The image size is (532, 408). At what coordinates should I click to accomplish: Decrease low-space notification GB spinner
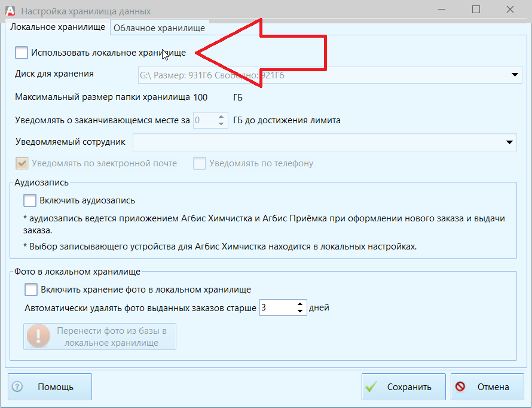coord(221,124)
